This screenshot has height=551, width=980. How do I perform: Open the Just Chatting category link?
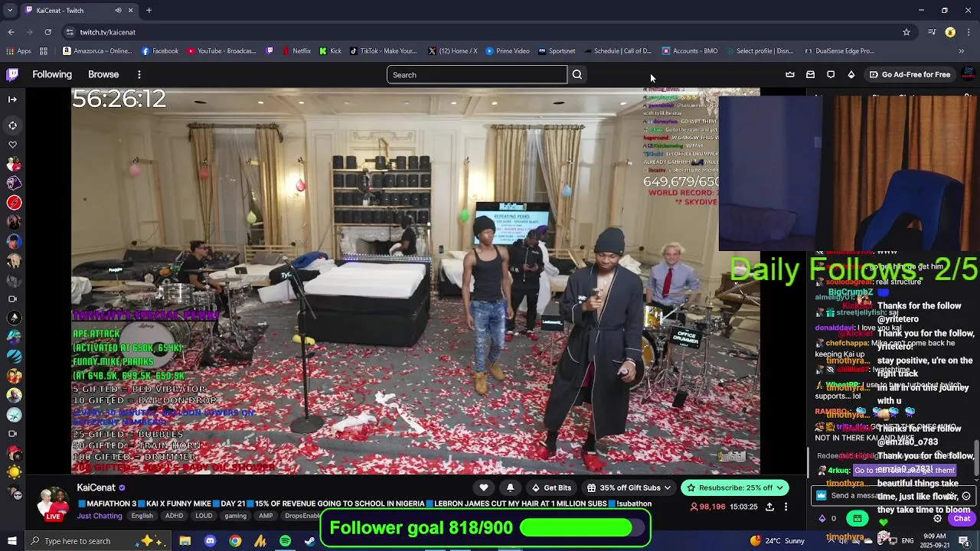click(100, 516)
